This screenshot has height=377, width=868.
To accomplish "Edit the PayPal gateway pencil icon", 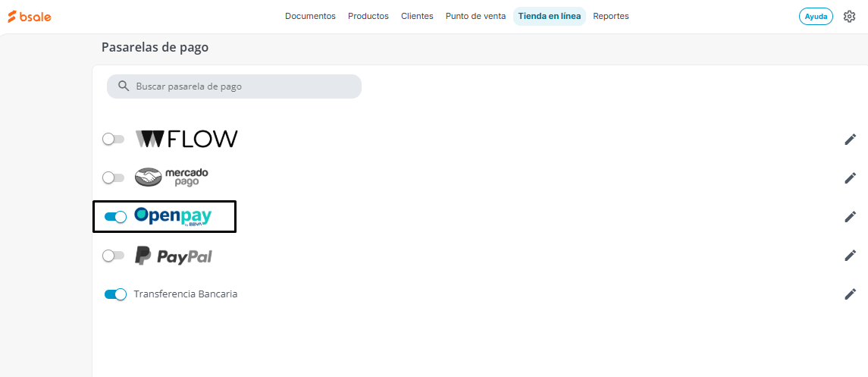I will 851,256.
